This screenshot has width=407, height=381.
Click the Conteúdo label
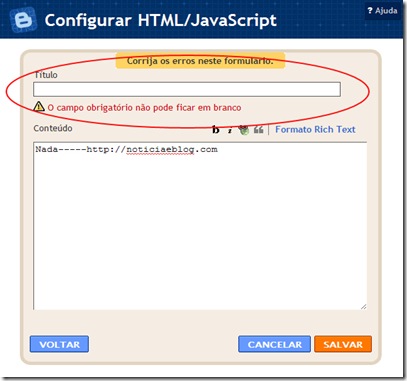[53, 128]
